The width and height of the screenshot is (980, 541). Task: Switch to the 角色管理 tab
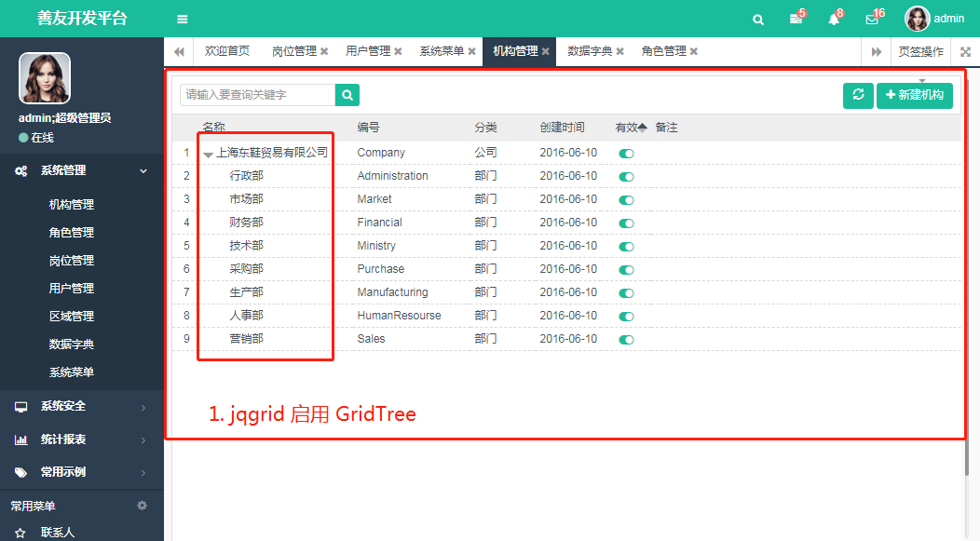(663, 51)
